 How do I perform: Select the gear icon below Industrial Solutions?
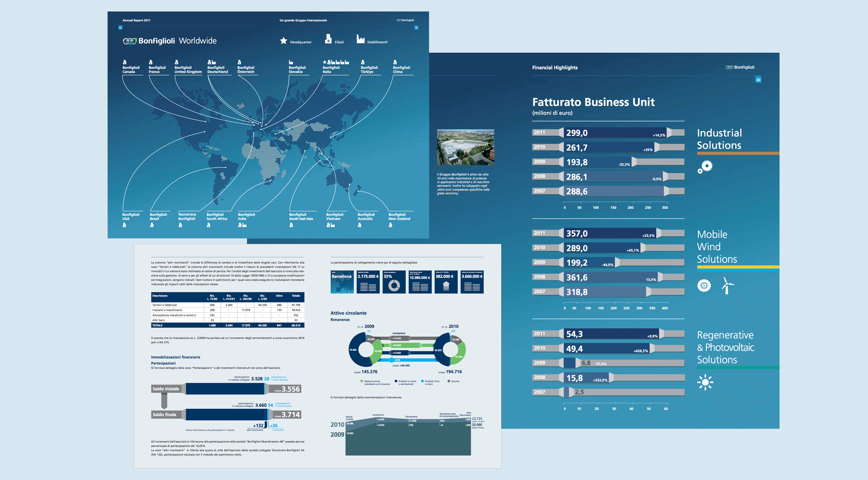[x=705, y=167]
